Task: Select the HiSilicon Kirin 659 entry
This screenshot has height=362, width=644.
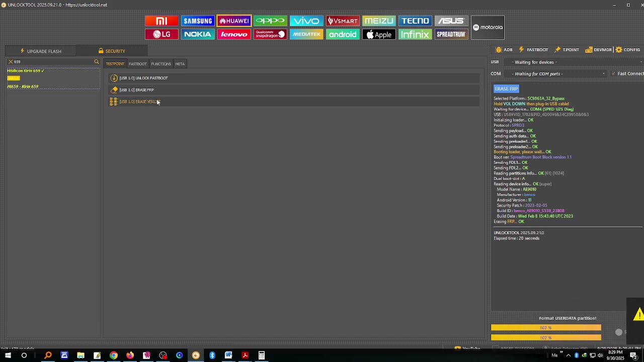Action: pos(26,71)
